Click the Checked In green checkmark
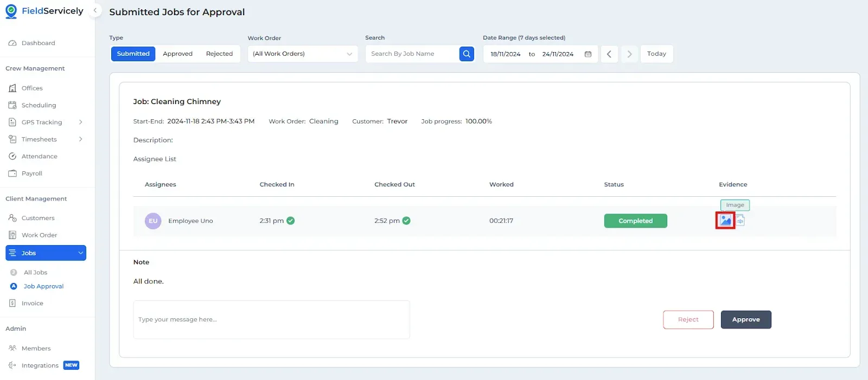 click(x=290, y=221)
